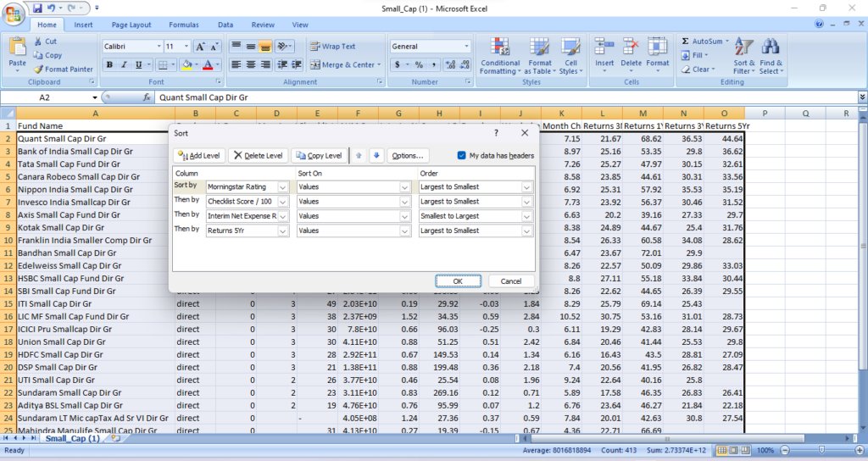Center cell contents horizontally
This screenshot has height=461, width=868.
pos(251,64)
